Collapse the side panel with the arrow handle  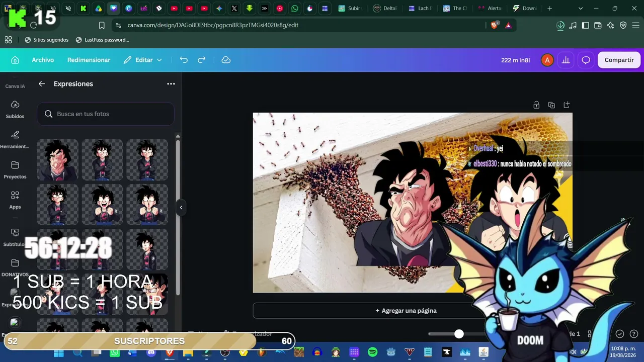[181, 208]
